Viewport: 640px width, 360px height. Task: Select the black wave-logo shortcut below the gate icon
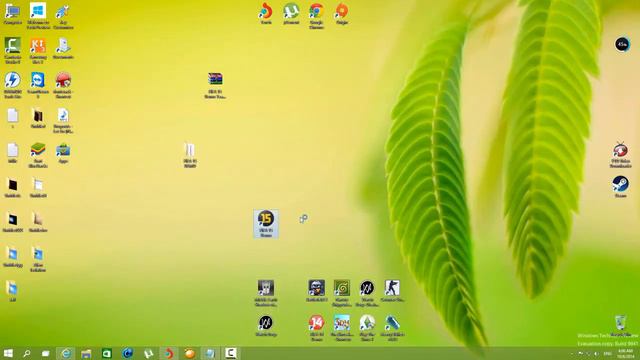[x=266, y=323]
